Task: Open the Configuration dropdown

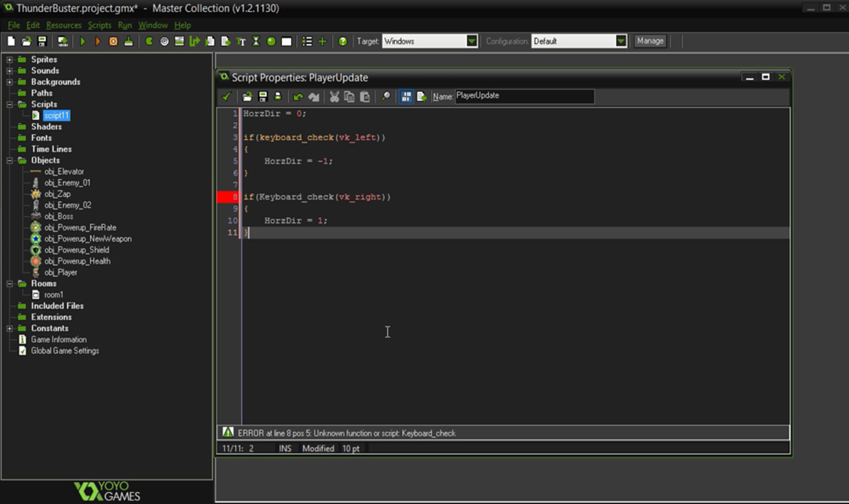Action: [621, 41]
